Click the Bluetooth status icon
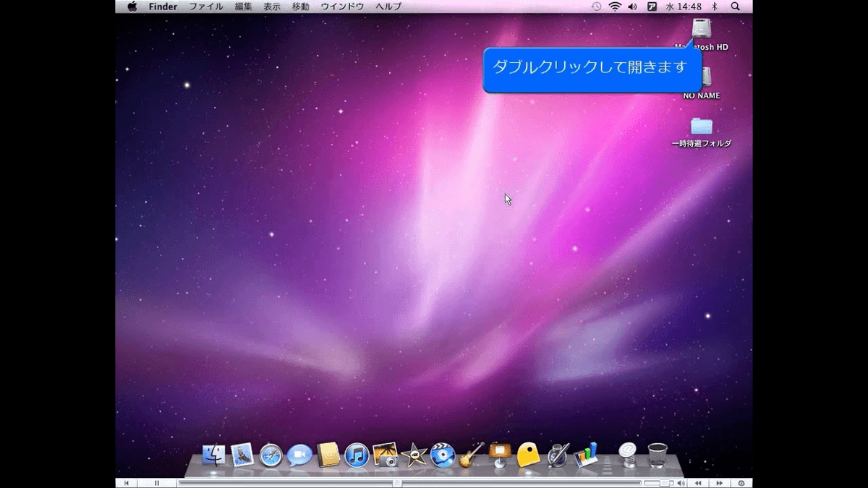 point(715,7)
